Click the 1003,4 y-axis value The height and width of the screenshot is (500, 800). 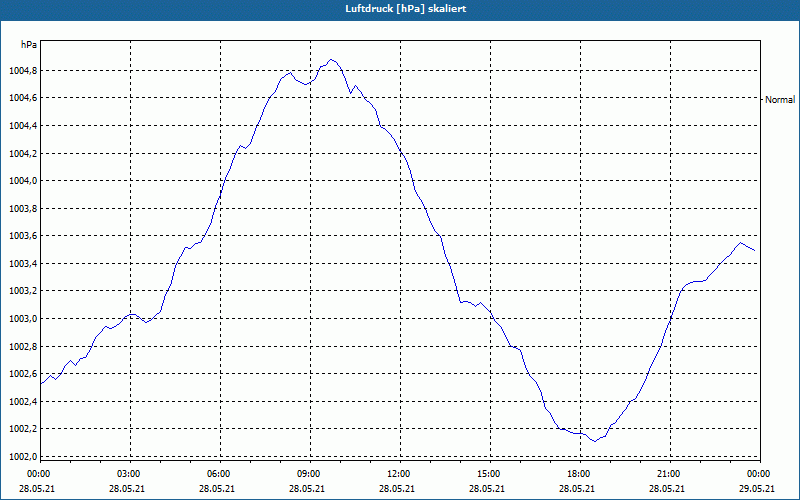tap(23, 264)
